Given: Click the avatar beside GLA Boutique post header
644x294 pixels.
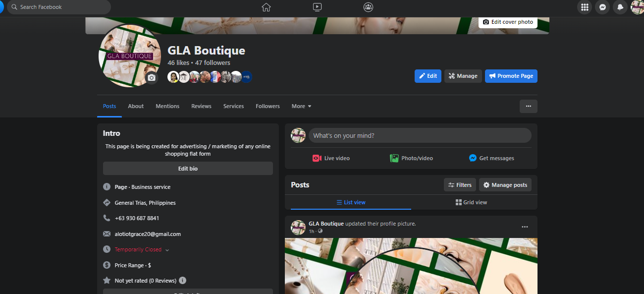Looking at the screenshot, I should tap(298, 228).
